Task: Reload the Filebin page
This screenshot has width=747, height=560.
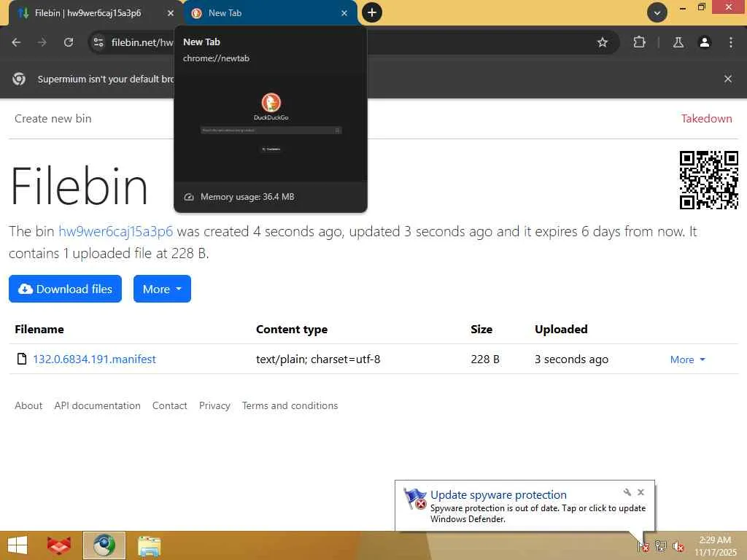Action: coord(69,42)
